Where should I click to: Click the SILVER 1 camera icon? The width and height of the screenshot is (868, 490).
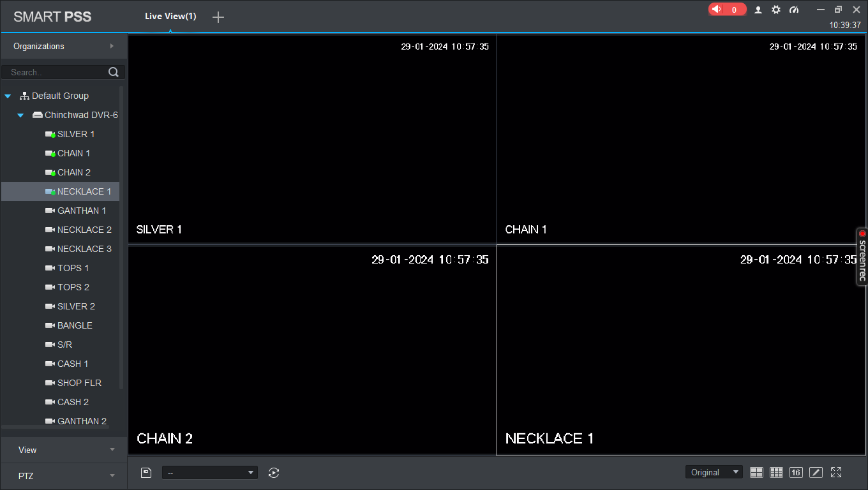50,134
